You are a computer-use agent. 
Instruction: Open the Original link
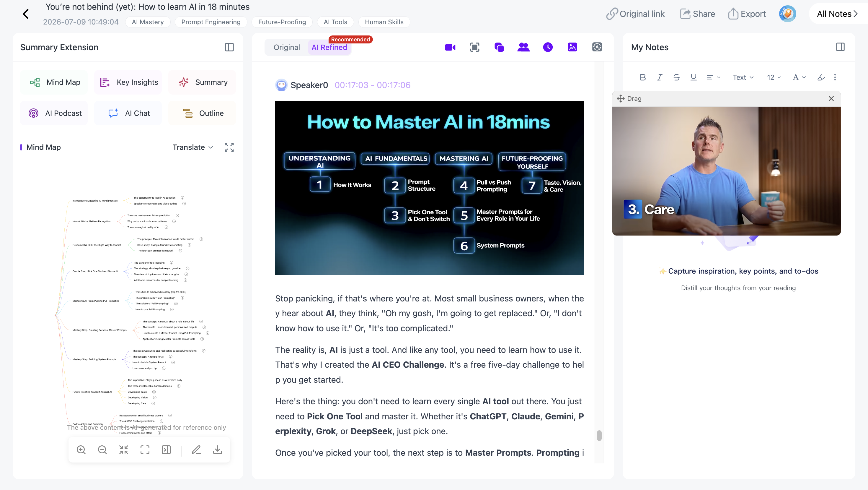[x=635, y=14]
